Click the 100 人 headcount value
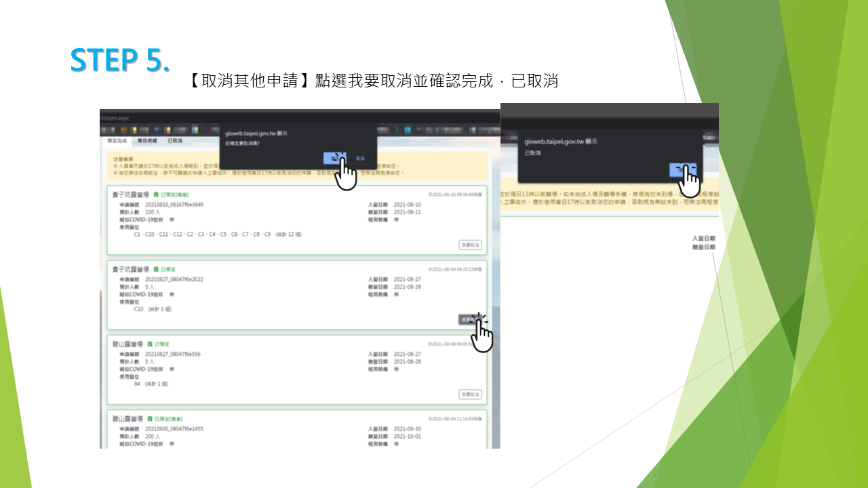This screenshot has width=868, height=488. point(153,212)
